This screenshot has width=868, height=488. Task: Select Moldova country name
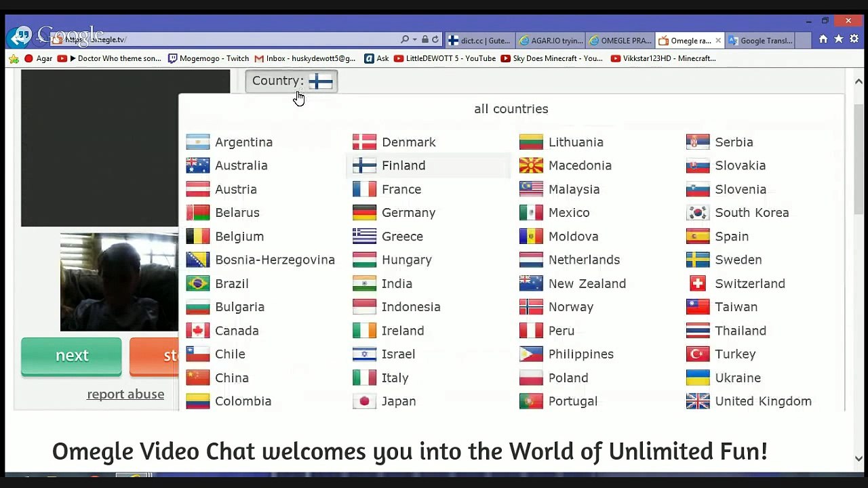click(573, 236)
